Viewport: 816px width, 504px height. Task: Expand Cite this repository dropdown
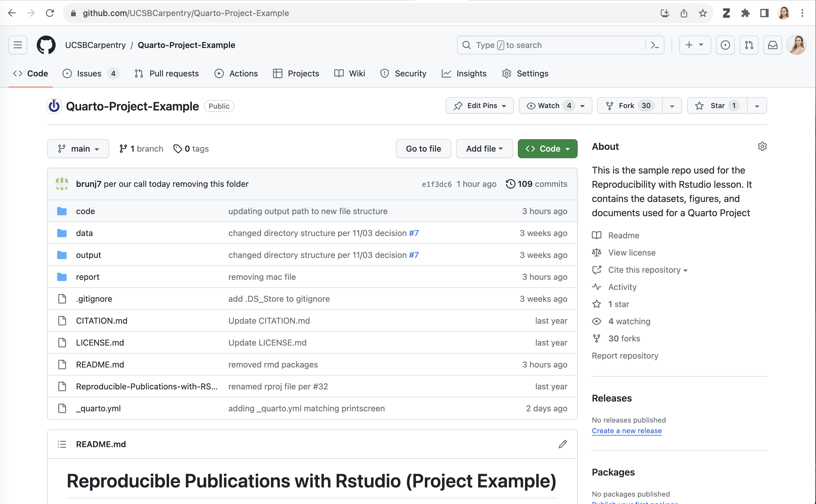pyautogui.click(x=648, y=270)
